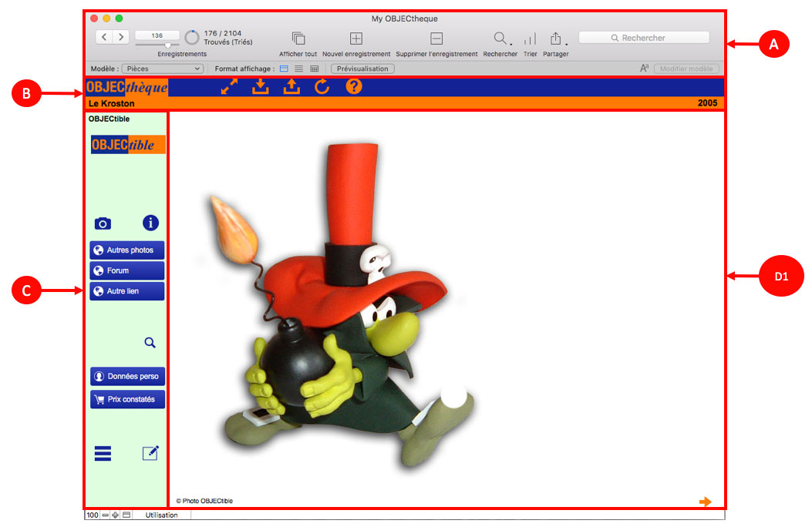This screenshot has width=812, height=527.
Task: Open the Rechercher magnifier tool
Action: (500, 39)
